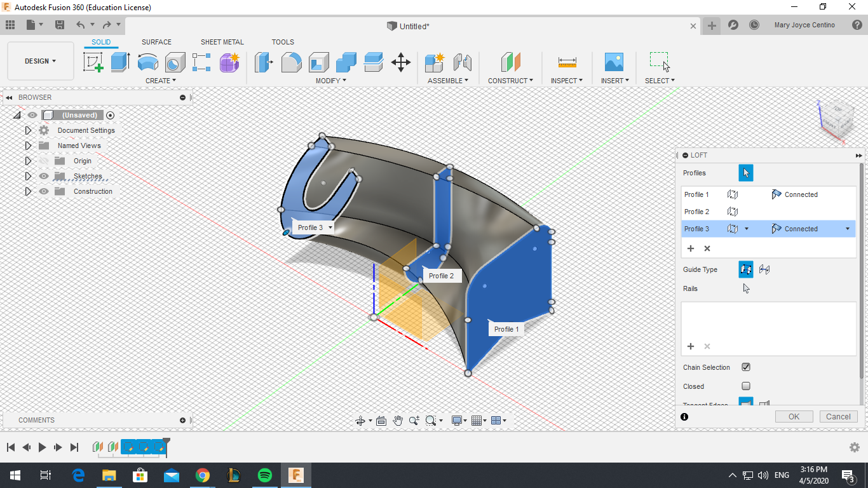Select the Shell tool
Screen dimensions: 868x488
(x=318, y=62)
